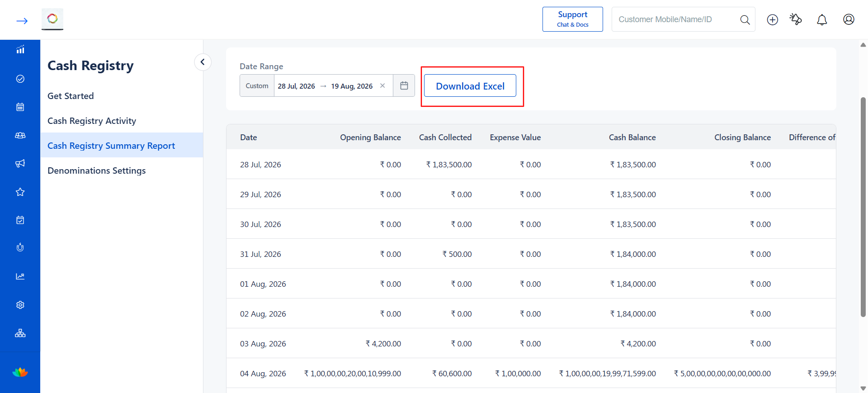Open Support Chat & Docs
Screen dimensions: 868x393
(572, 19)
